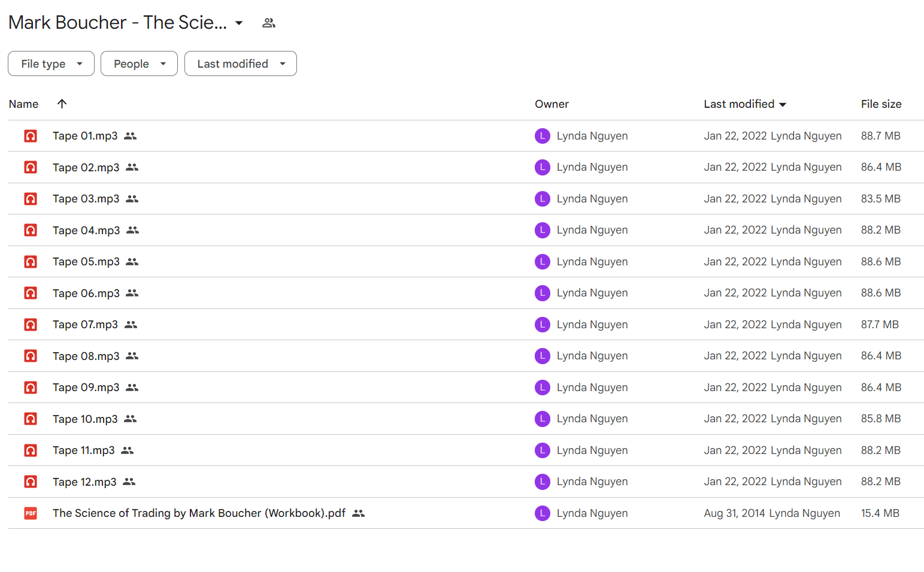Click the audio icon for Tape 02.mp3

tap(31, 167)
